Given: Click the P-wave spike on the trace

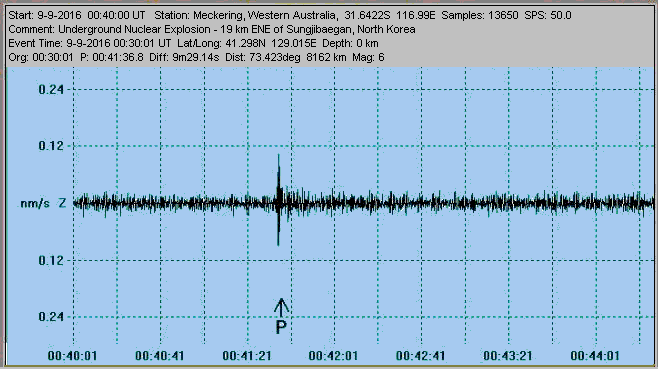Looking at the screenshot, I should click(x=278, y=200).
